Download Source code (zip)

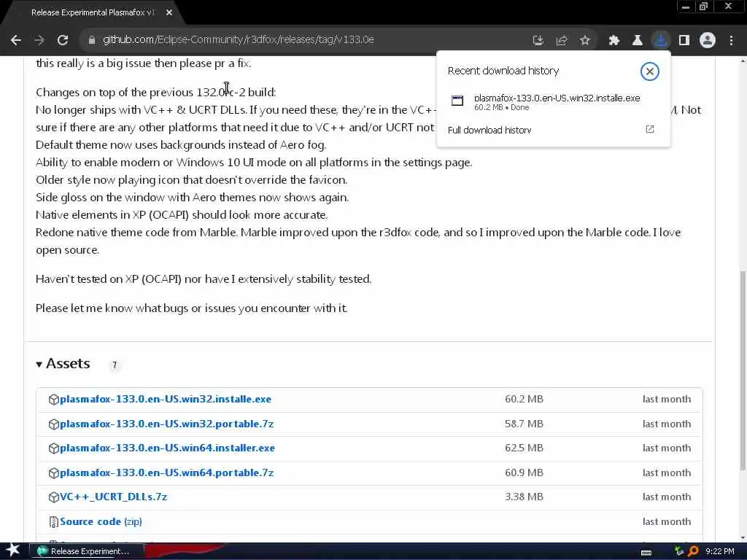point(101,522)
